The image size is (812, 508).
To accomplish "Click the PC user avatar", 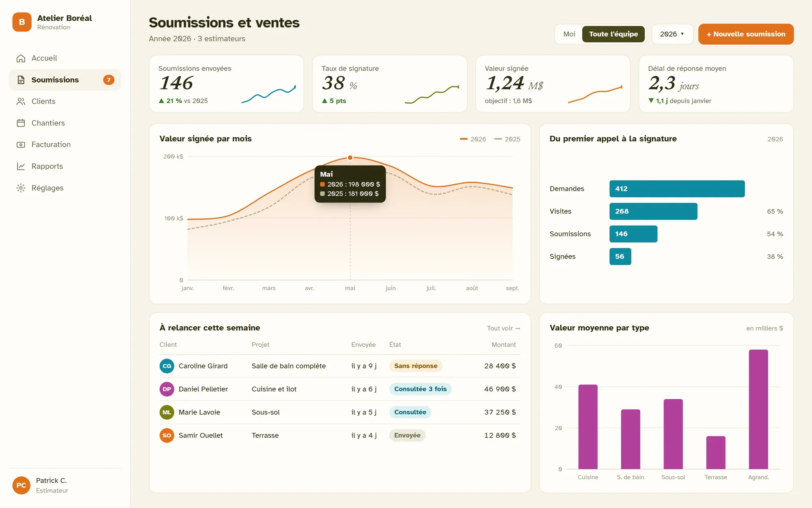I will tap(22, 485).
